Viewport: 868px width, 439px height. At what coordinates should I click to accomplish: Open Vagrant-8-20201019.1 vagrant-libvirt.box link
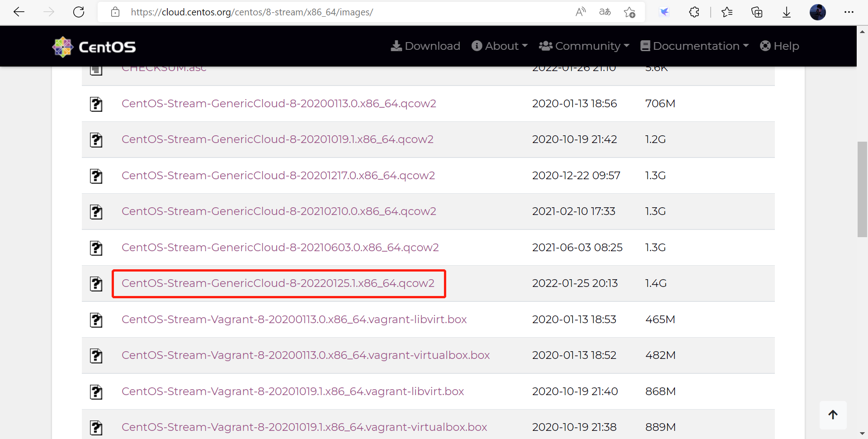coord(293,391)
